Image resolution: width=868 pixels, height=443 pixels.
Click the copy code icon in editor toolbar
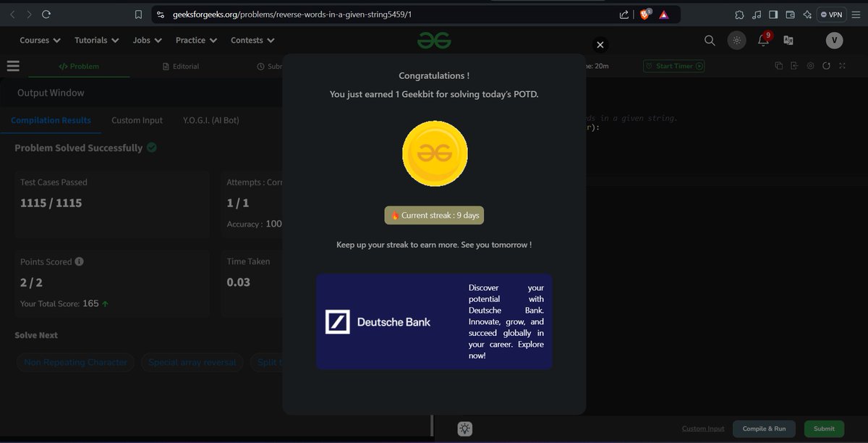779,66
